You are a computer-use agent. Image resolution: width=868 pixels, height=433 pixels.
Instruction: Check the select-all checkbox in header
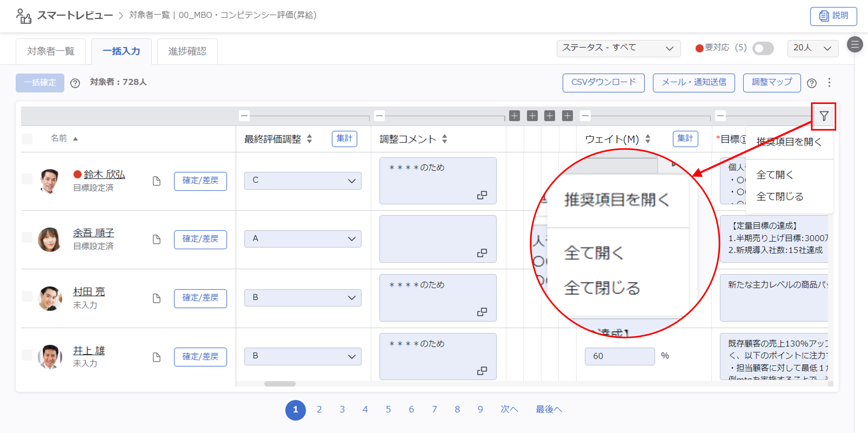[27, 138]
